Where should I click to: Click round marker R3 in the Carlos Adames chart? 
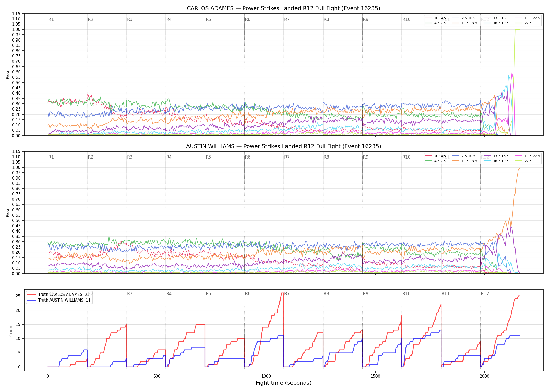[x=130, y=19]
